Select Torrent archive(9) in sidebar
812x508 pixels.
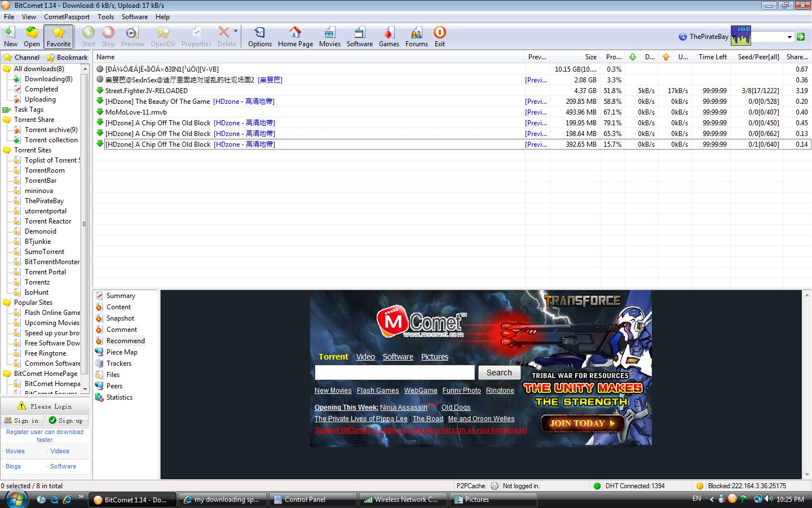coord(51,130)
